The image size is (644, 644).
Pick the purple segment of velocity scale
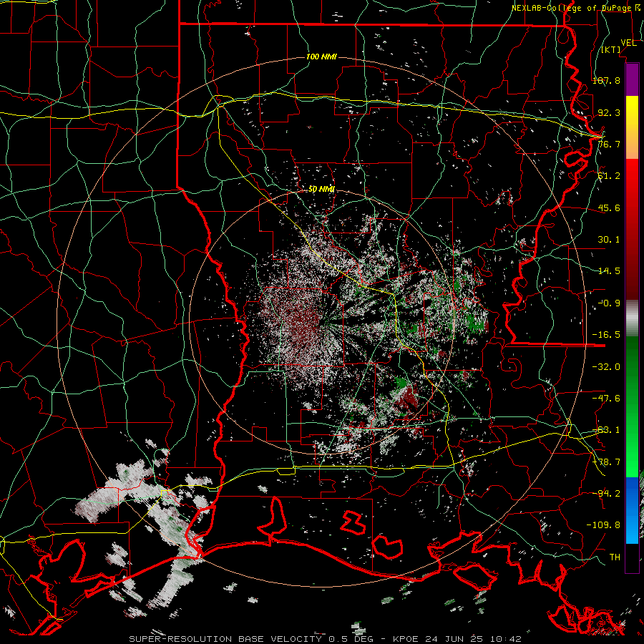[x=632, y=80]
